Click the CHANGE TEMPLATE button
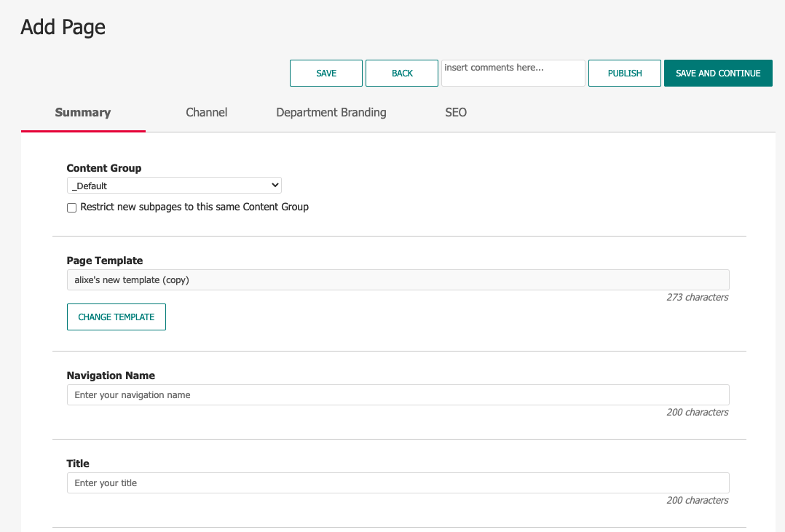The width and height of the screenshot is (785, 532). [x=116, y=317]
